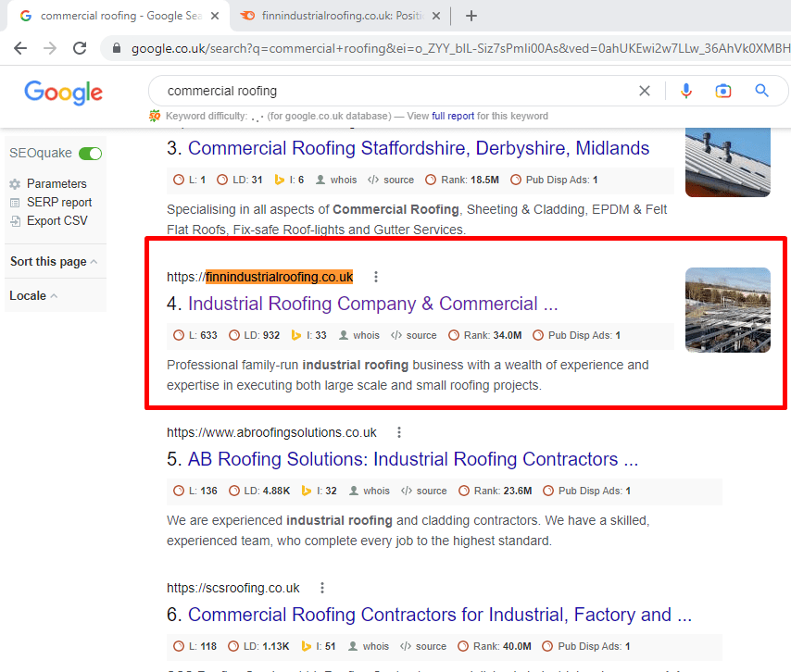This screenshot has width=791, height=672.
Task: Toggle the SEOquake switch off
Action: click(90, 154)
